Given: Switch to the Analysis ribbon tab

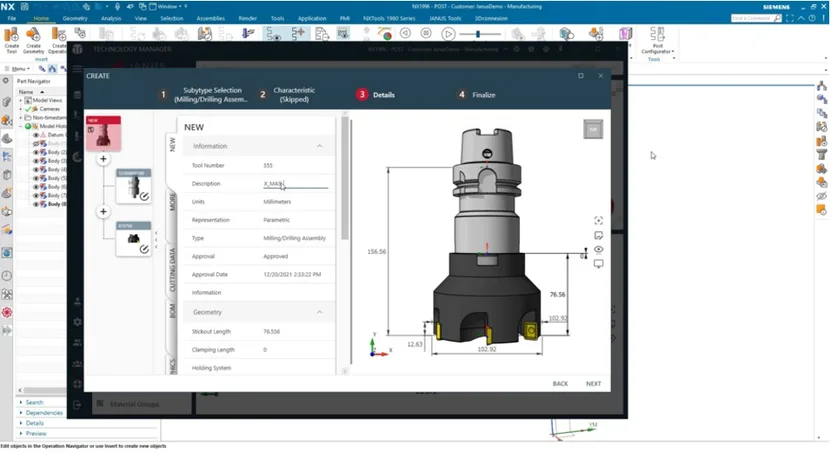Looking at the screenshot, I should [x=111, y=18].
